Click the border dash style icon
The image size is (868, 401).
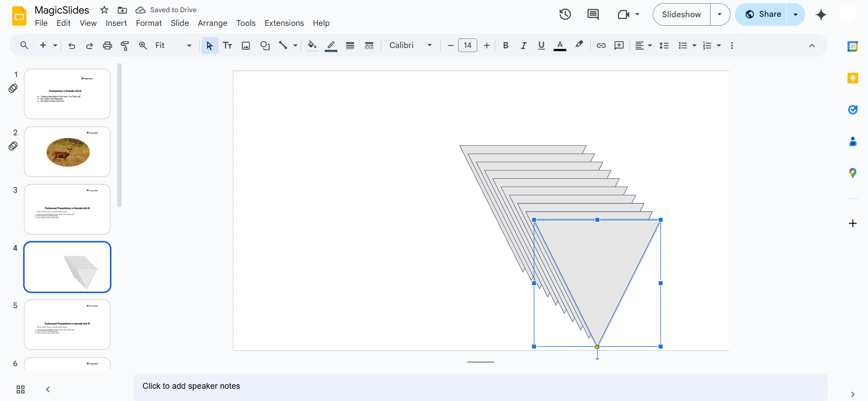click(x=369, y=45)
